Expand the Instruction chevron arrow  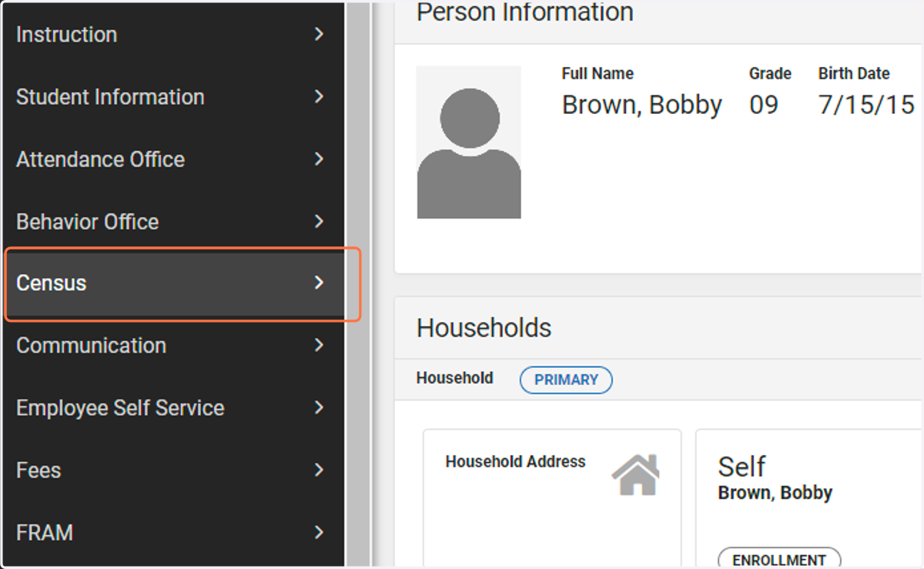(x=320, y=35)
